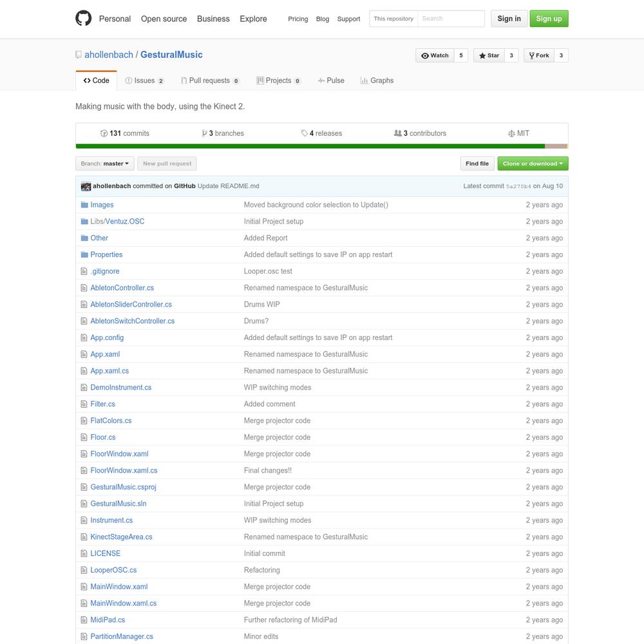
Task: Open the fork count 3
Action: (561, 55)
